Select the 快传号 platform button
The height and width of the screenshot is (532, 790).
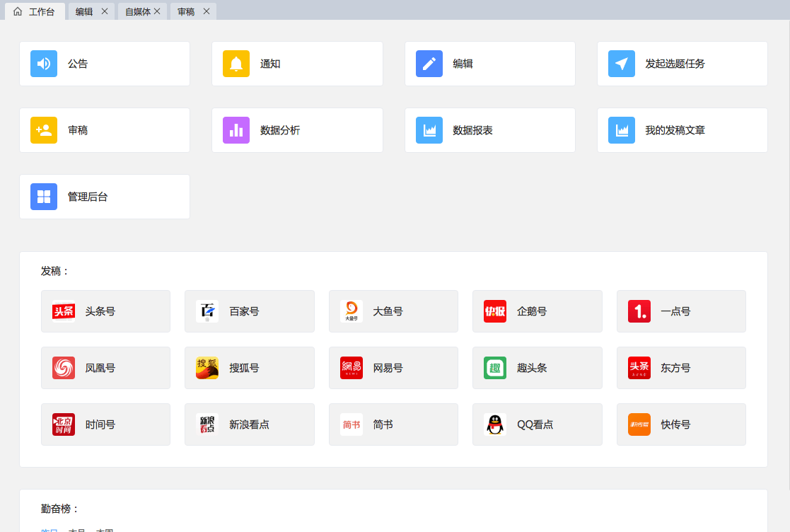click(680, 424)
